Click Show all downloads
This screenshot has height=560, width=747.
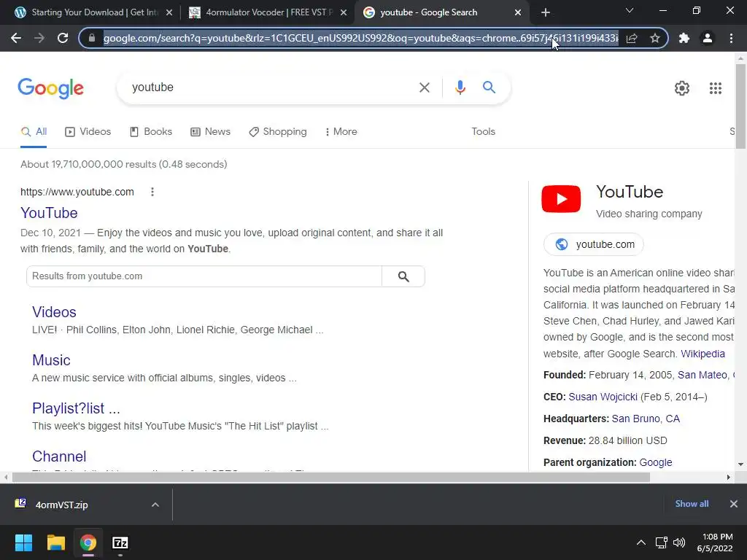(x=692, y=504)
